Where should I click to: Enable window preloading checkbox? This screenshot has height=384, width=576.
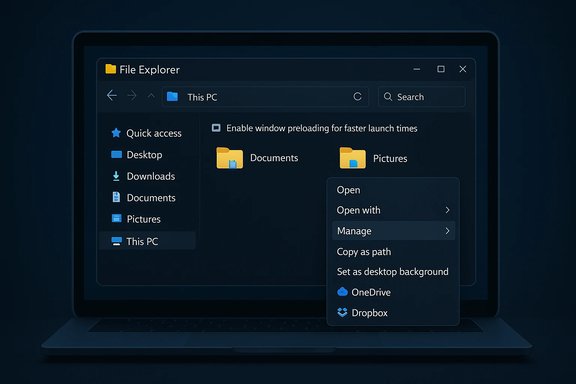point(216,128)
